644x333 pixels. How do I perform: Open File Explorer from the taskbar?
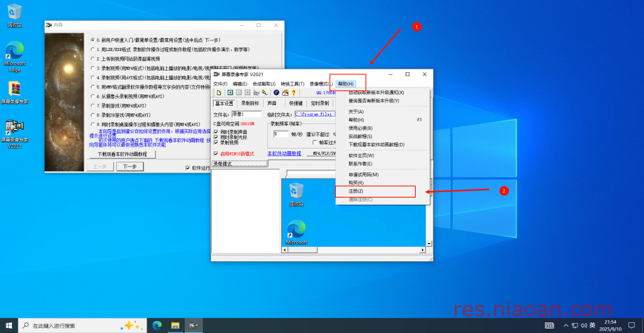(175, 325)
